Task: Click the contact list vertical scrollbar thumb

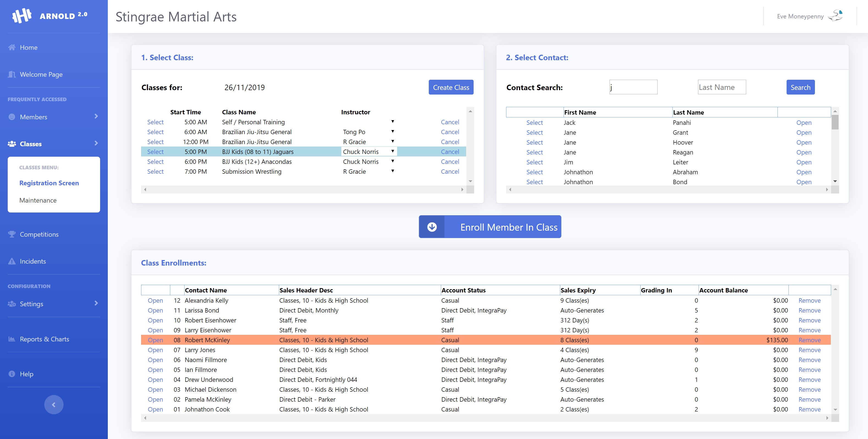Action: click(835, 123)
